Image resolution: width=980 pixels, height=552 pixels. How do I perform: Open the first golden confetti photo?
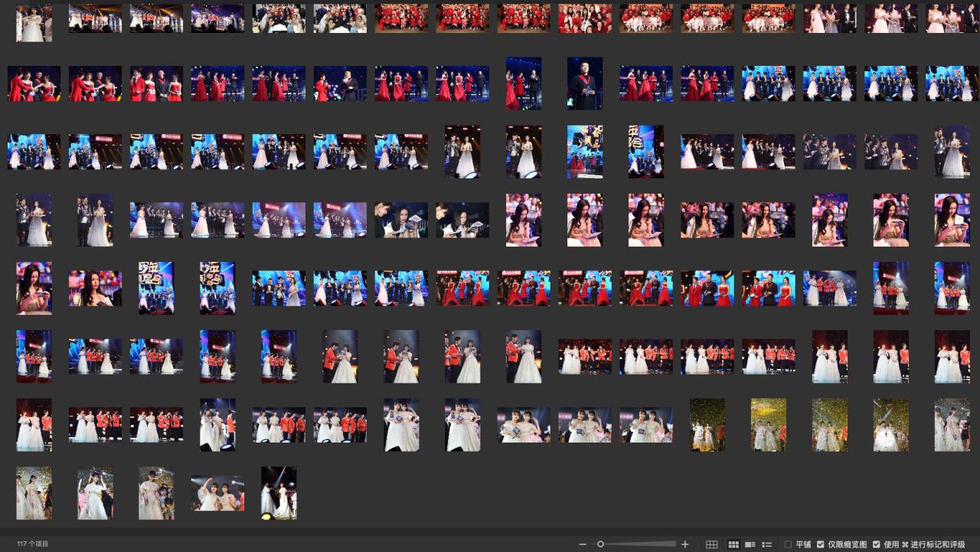tap(707, 425)
